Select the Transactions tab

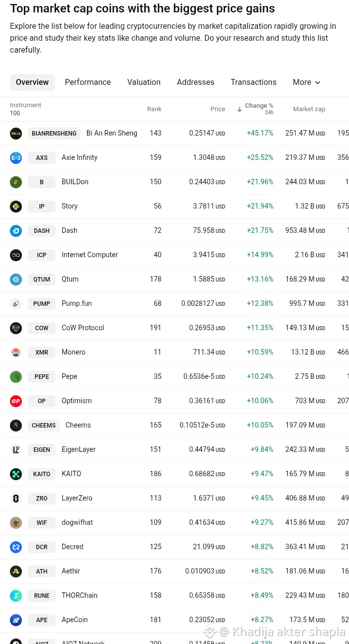tap(254, 82)
